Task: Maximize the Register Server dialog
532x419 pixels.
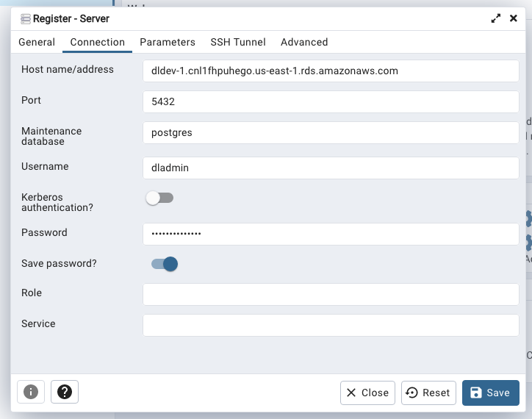Action: coord(496,18)
